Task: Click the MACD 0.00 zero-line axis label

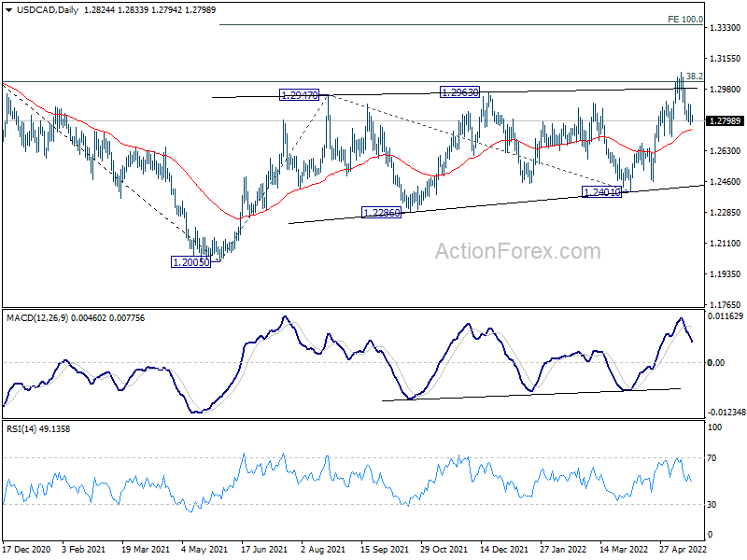Action: pos(717,362)
